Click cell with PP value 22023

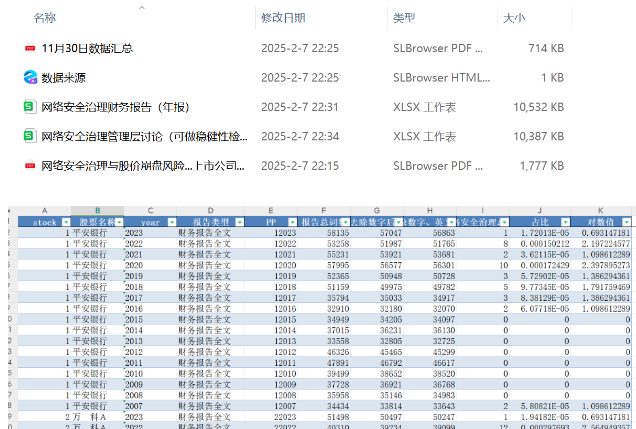(x=271, y=417)
